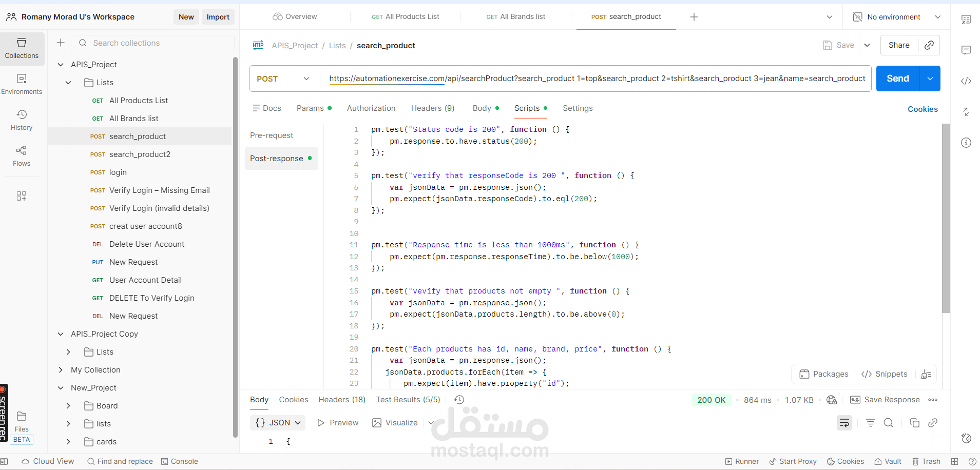This screenshot has width=980, height=470.
Task: Expand the My Collection collection
Action: point(61,370)
